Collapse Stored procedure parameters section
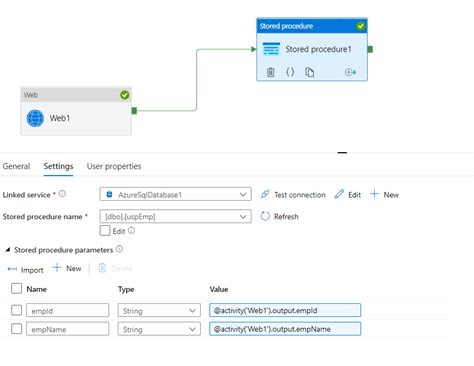The width and height of the screenshot is (474, 366). 8,249
